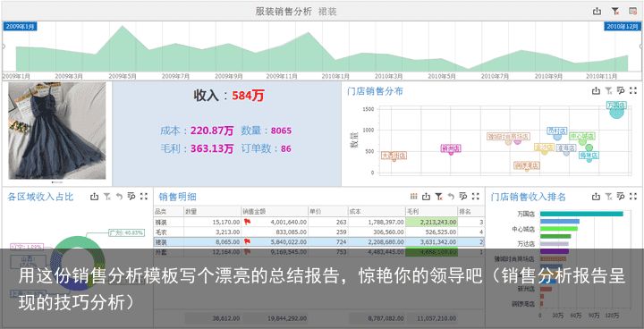The width and height of the screenshot is (644, 329).
Task: Maximize the 门店销售收入排名 panel
Action: pos(633,197)
